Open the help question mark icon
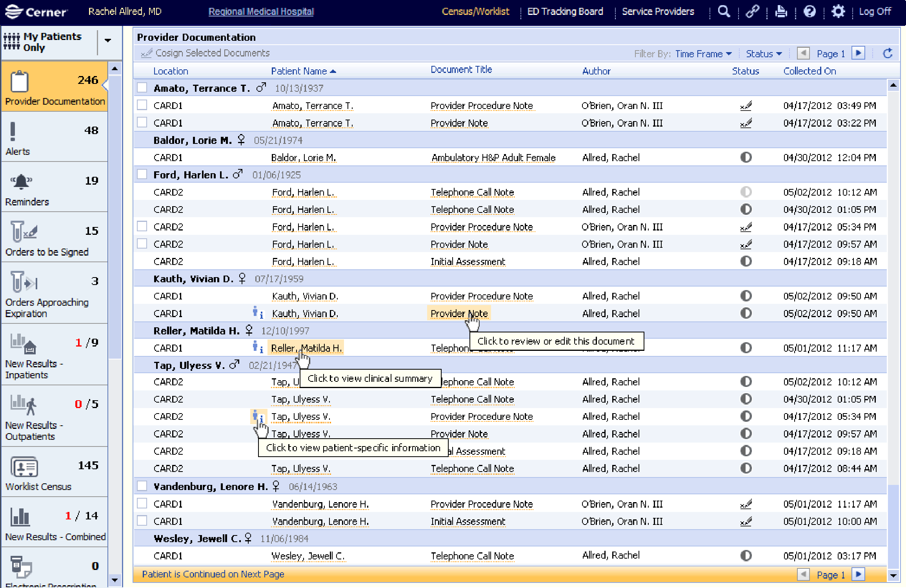 click(809, 11)
